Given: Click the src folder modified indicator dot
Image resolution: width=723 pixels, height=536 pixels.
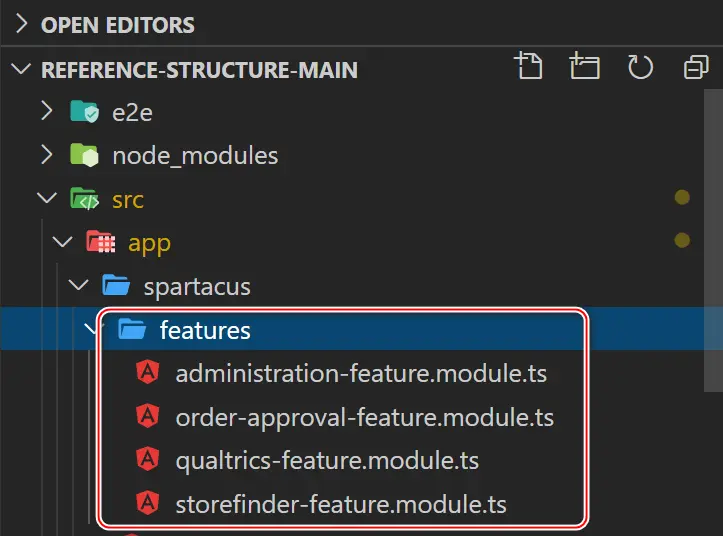Looking at the screenshot, I should point(683,198).
